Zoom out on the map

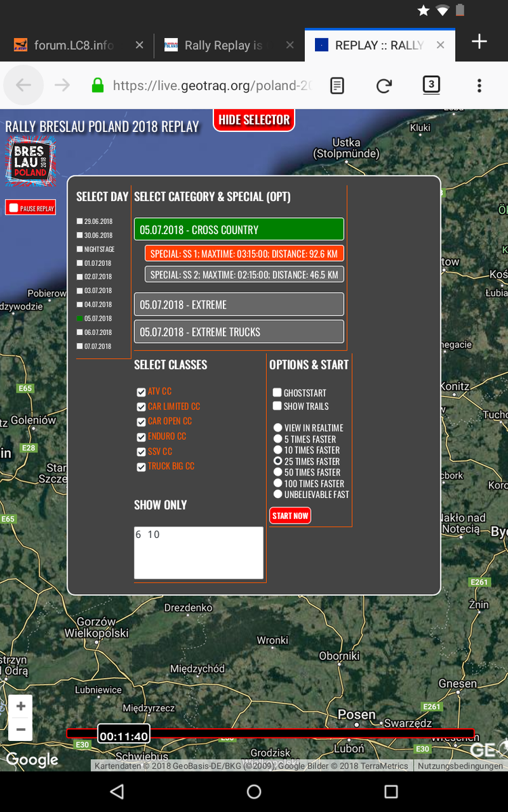pos(20,729)
